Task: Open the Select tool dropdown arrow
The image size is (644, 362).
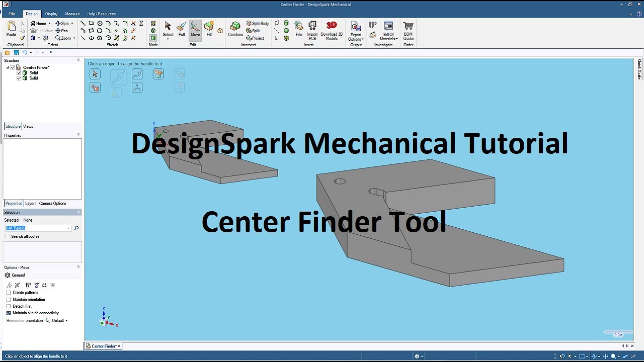Action: coord(168,39)
